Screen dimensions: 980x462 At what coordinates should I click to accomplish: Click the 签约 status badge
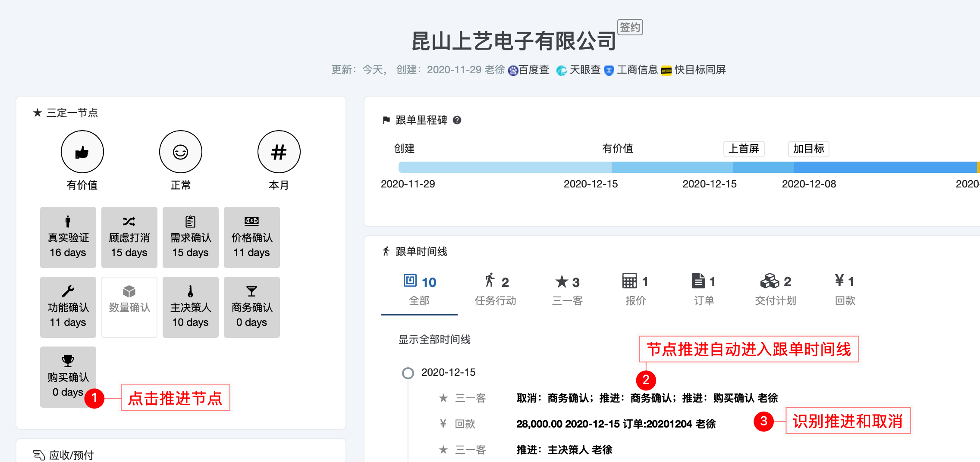630,27
